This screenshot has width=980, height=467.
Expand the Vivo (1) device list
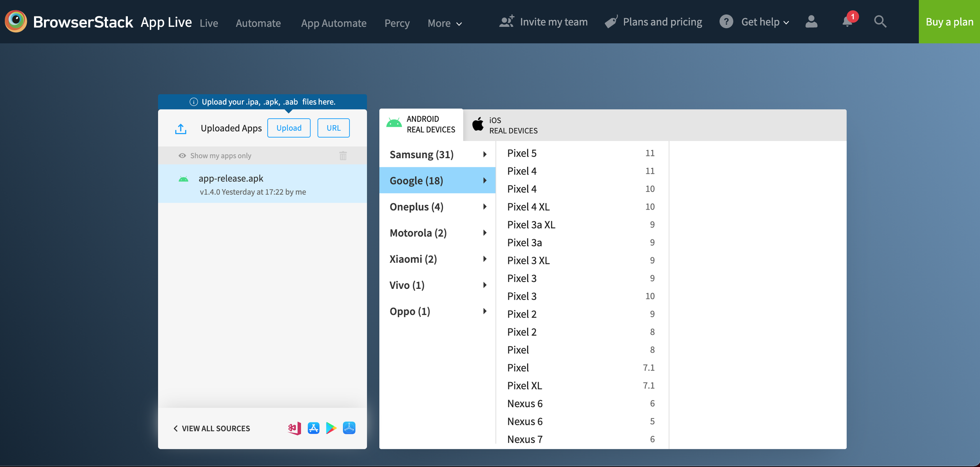(437, 285)
